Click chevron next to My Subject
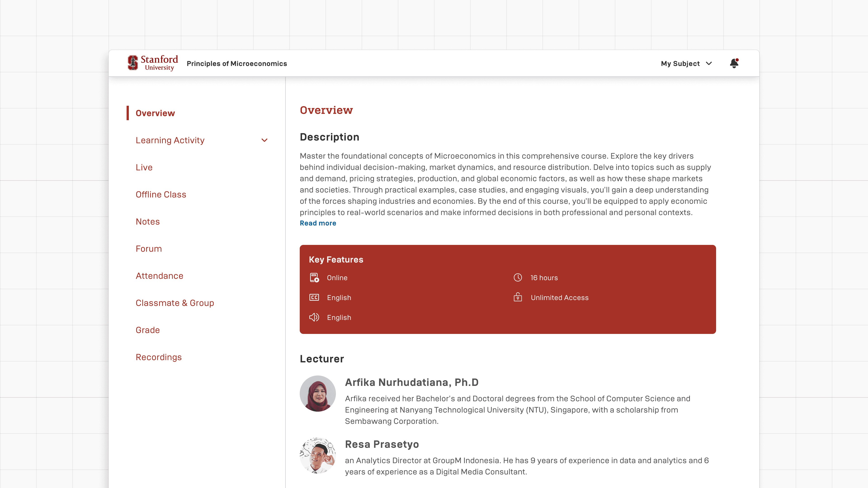This screenshot has height=488, width=868. (x=709, y=63)
